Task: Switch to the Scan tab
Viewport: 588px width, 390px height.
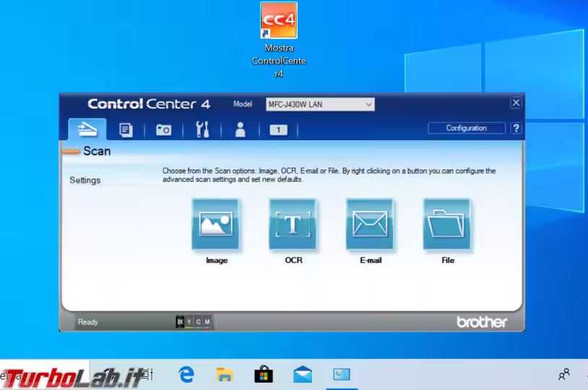Action: coord(87,129)
